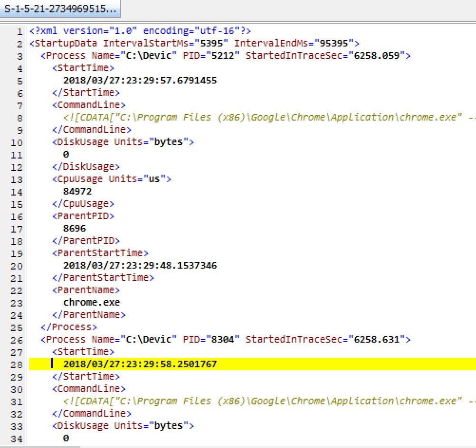This screenshot has width=476, height=448.
Task: Click the disk usage value 0 on line 34
Action: pyautogui.click(x=66, y=438)
